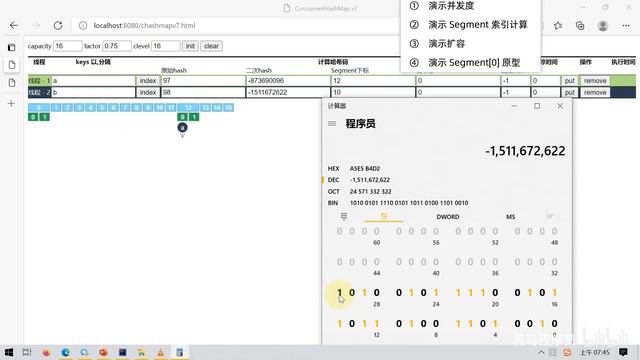Switch to Calculator full keypad icon
Viewport: 640px width, 360px height.
344,216
